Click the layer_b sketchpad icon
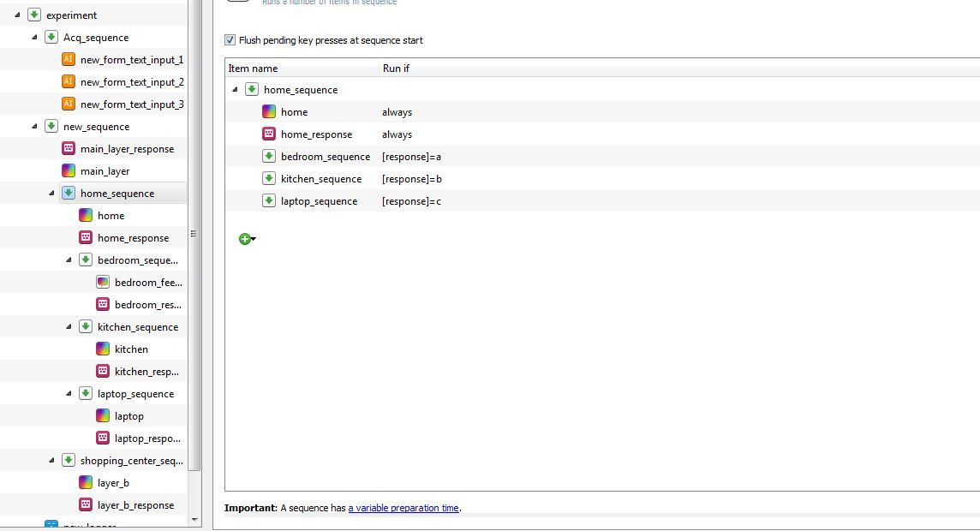The image size is (980, 531). [86, 482]
